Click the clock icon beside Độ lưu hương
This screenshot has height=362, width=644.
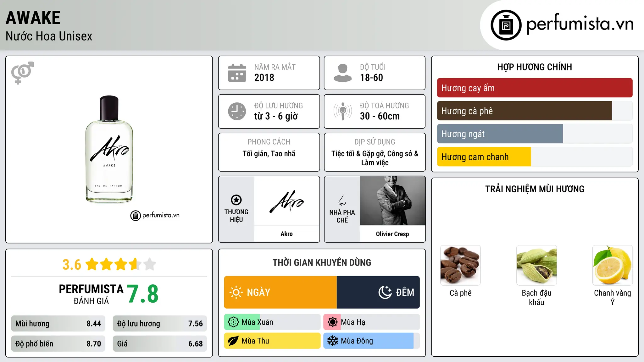pyautogui.click(x=237, y=111)
